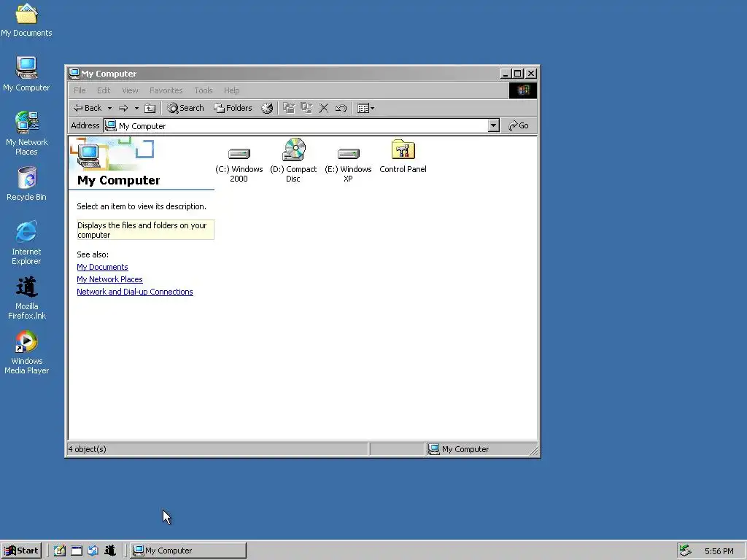Open the View menu
The image size is (747, 560).
pyautogui.click(x=130, y=90)
